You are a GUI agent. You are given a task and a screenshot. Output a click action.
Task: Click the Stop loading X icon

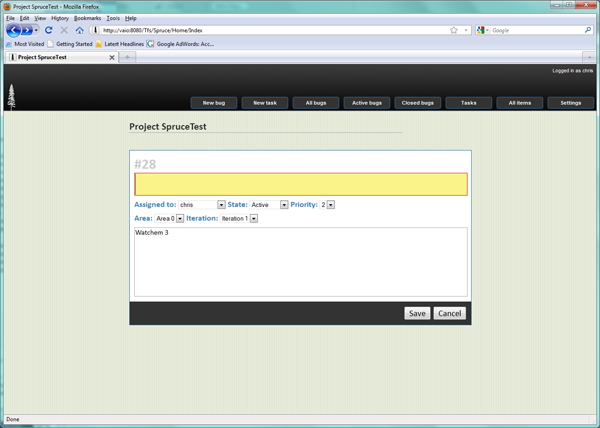(64, 30)
